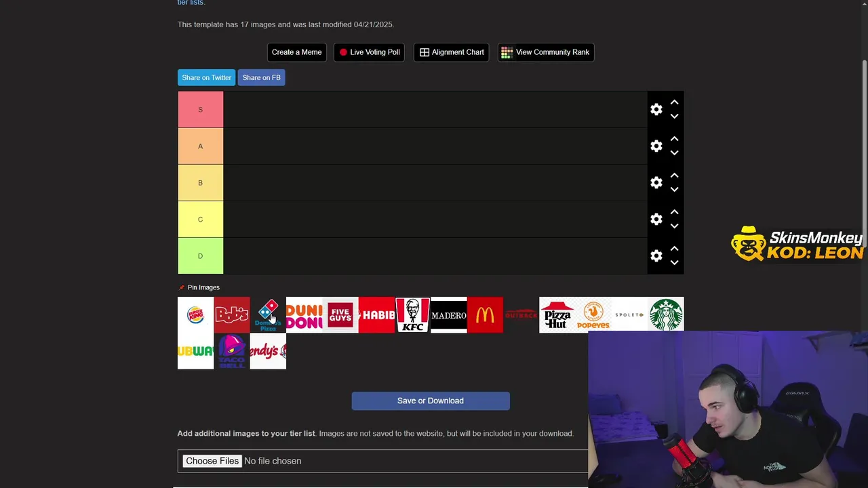Open settings gear for S tier
Viewport: 868px width, 488px height.
[656, 110]
